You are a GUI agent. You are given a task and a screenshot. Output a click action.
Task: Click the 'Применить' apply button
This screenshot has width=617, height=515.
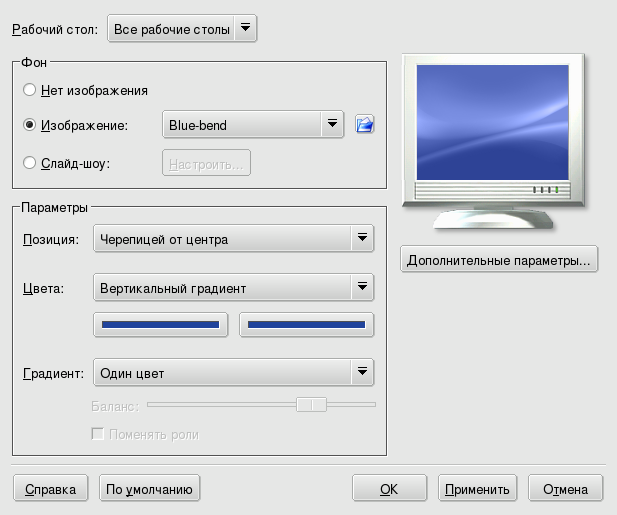[477, 489]
